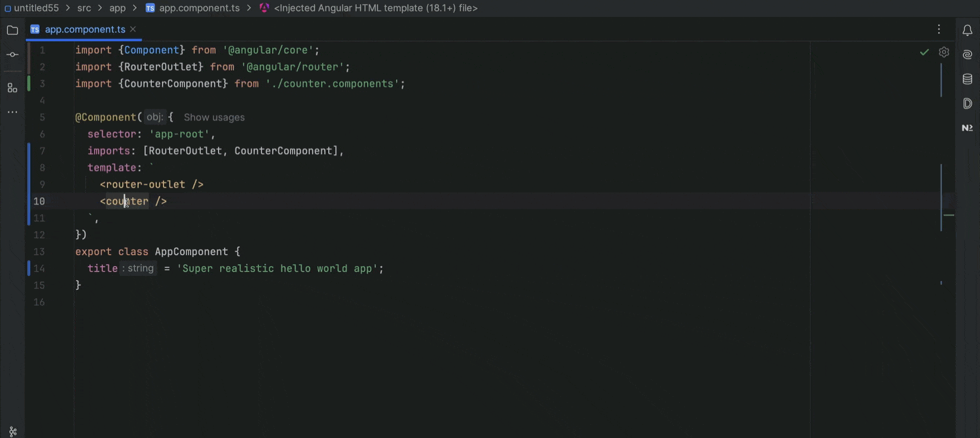Screen dimensions: 980x438
Task: Open the editor tab options kebab menu
Action: [939, 29]
